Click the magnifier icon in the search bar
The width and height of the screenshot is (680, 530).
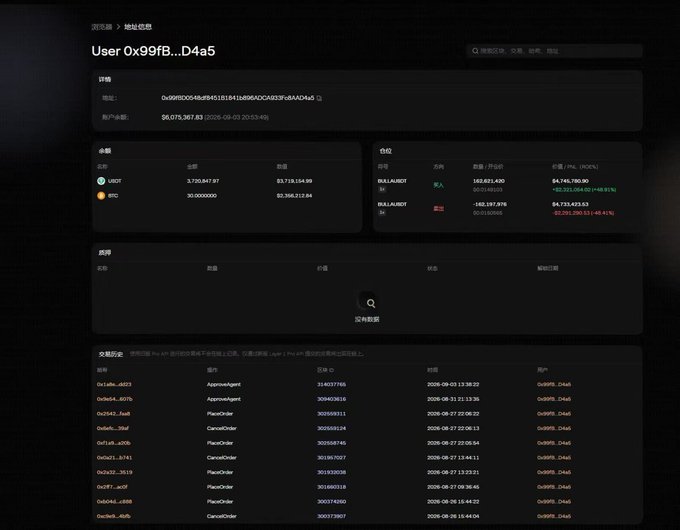point(475,51)
